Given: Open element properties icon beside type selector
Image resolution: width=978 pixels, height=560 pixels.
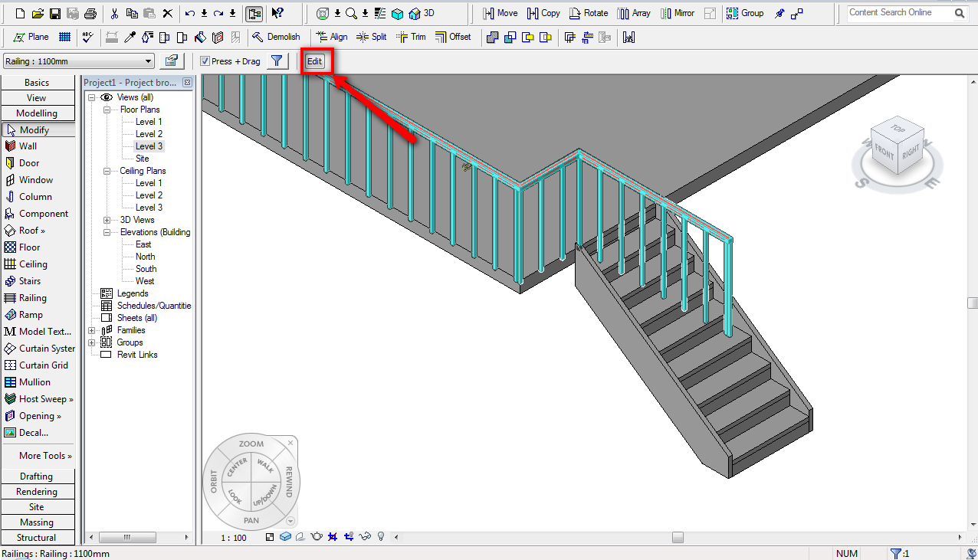Looking at the screenshot, I should 172,61.
